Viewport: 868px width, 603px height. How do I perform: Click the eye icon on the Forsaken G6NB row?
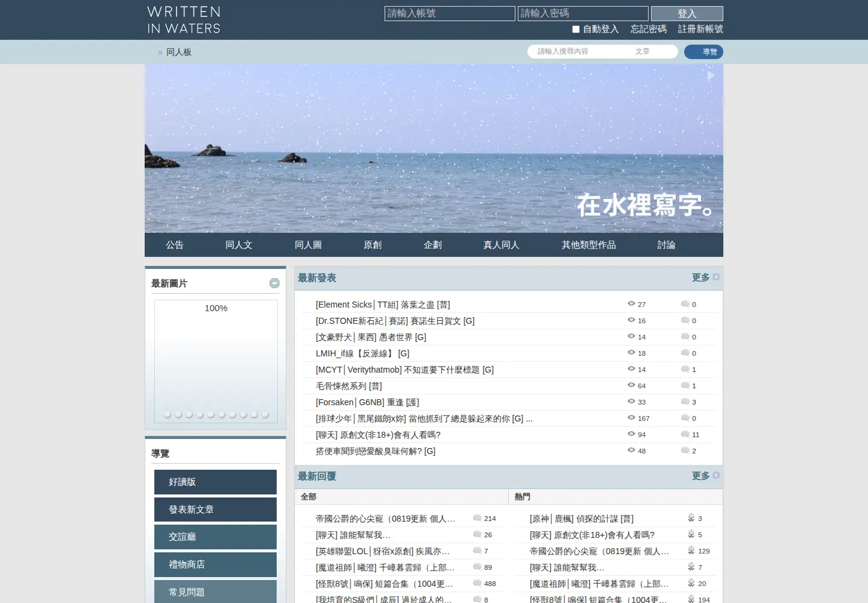click(x=631, y=402)
